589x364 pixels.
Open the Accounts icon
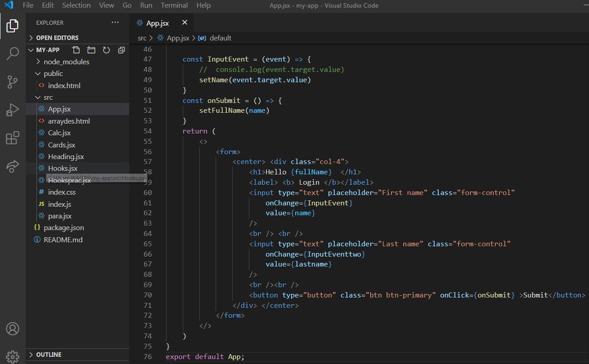click(x=12, y=329)
